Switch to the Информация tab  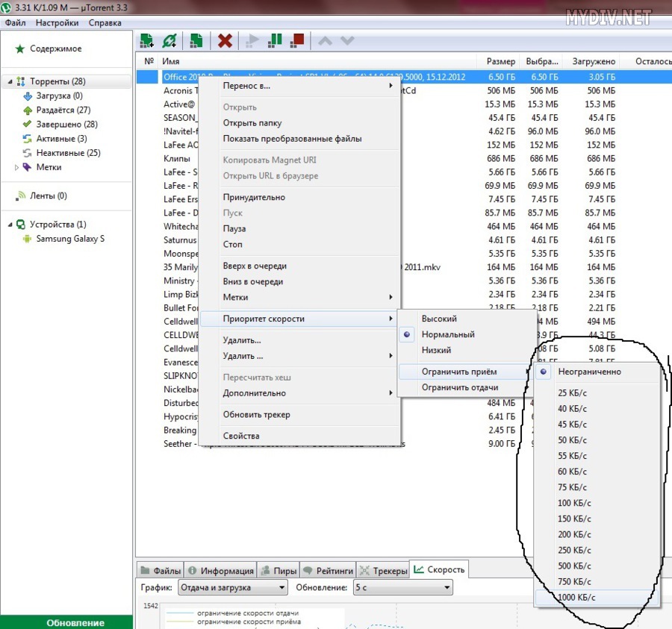pyautogui.click(x=221, y=571)
